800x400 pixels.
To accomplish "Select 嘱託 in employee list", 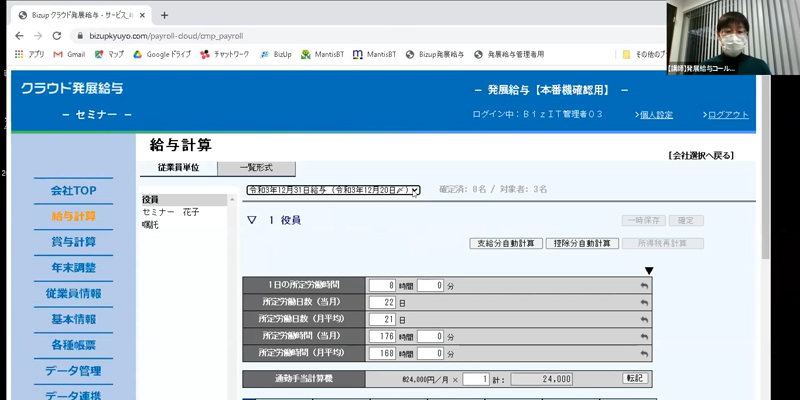I will point(151,225).
